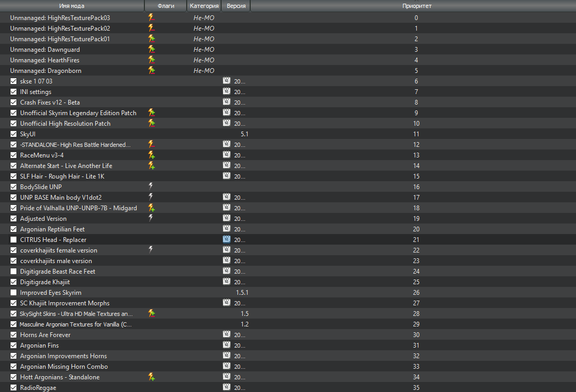576x392 pixels.
Task: Click flag icon for -STANDALONE- High Res Battle Hardened
Action: (x=151, y=145)
